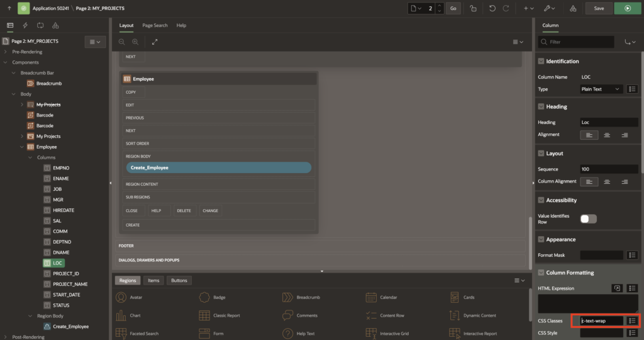Screen dimensions: 644x340
Task: Click the Save button
Action: coord(599,8)
